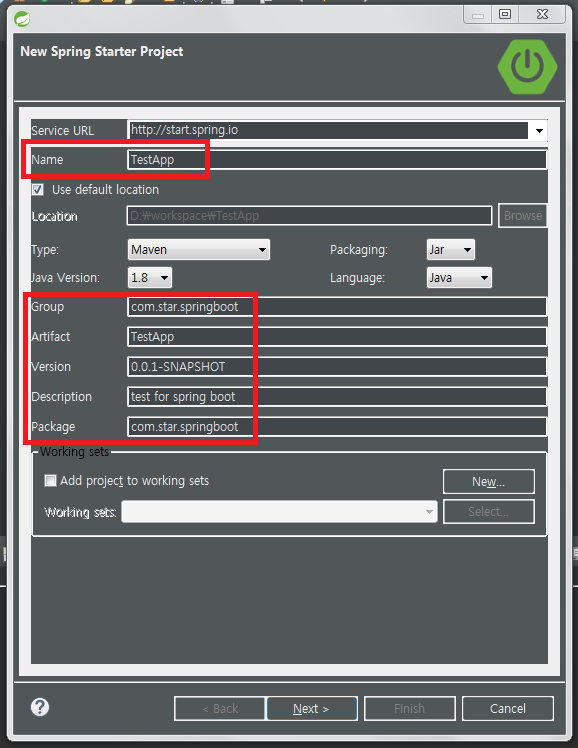This screenshot has height=748, width=578.
Task: Click the help question mark icon
Action: pyautogui.click(x=40, y=707)
